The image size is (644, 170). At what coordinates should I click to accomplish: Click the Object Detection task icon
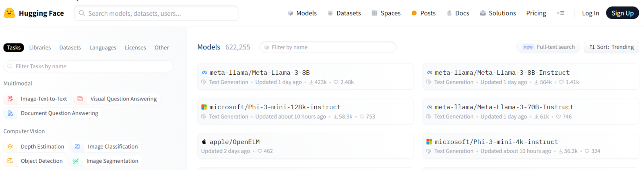pyautogui.click(x=10, y=161)
